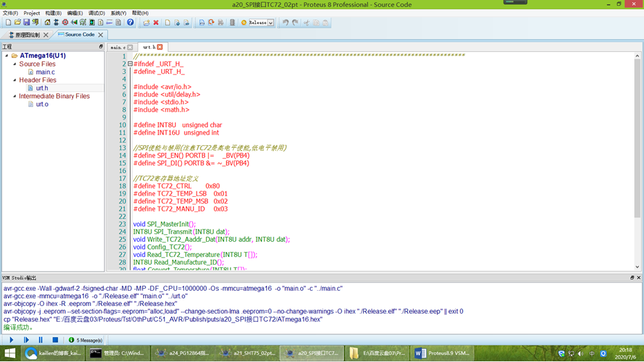Viewport: 644px width, 362px height.
Task: Build project with the build icon
Action: pyautogui.click(x=202, y=23)
